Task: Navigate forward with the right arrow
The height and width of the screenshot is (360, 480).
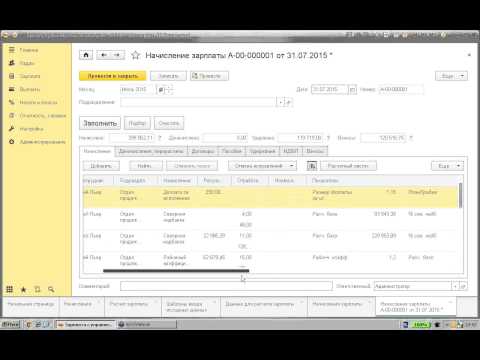Action: (118, 55)
